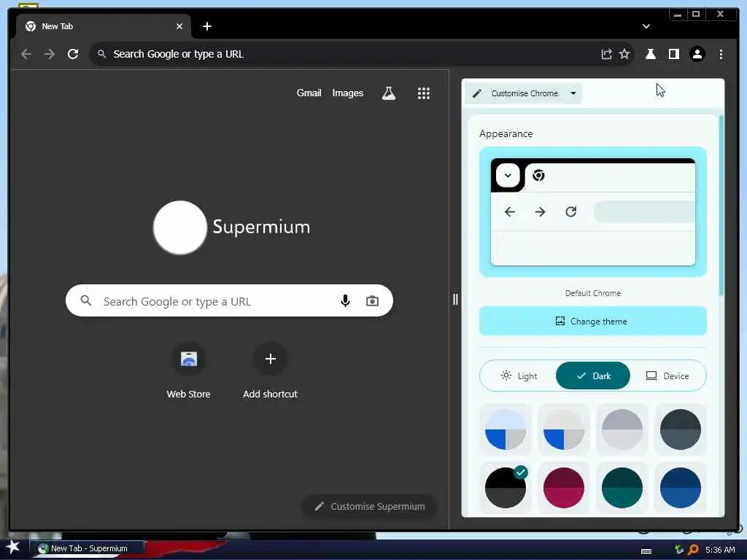Open the keyboard tray icon

646,551
